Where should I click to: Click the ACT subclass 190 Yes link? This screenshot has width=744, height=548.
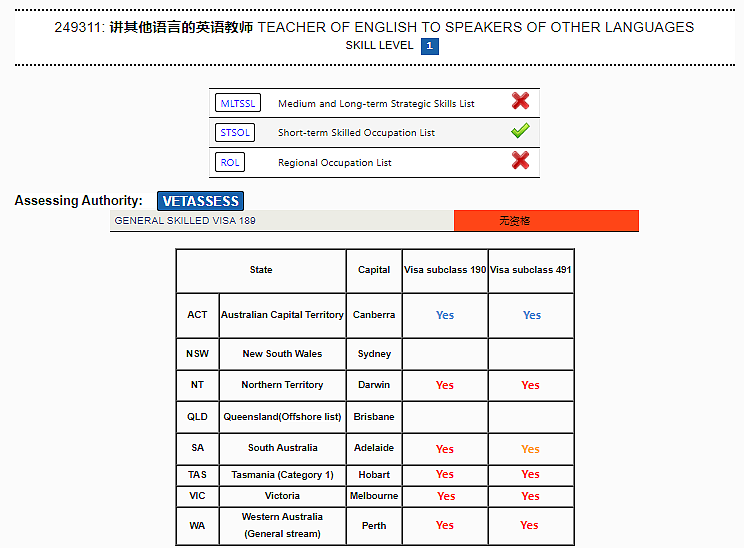coord(445,315)
